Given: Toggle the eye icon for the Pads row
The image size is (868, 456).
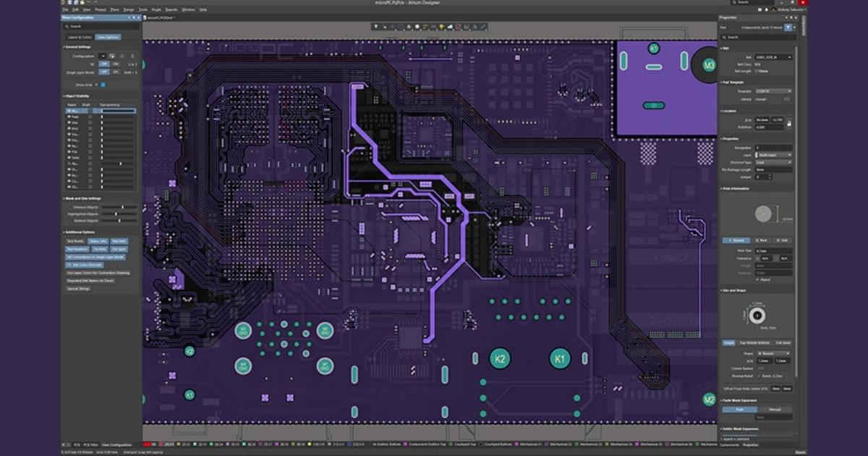Looking at the screenshot, I should click(x=69, y=117).
